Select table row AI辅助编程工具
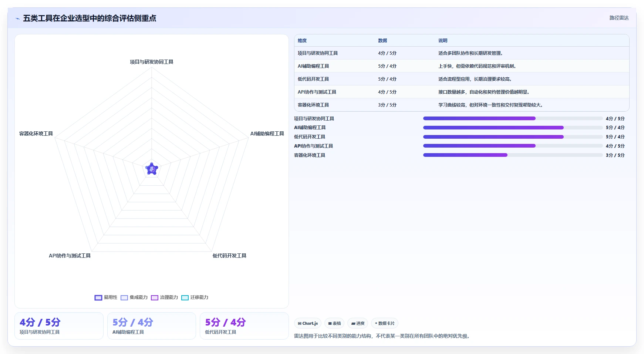 [462, 66]
